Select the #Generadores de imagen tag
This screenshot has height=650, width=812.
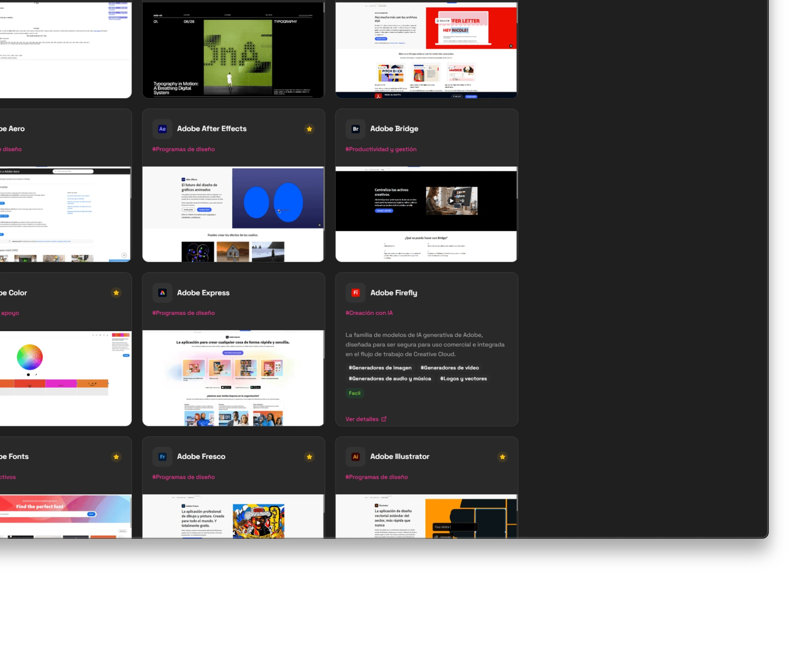click(380, 368)
